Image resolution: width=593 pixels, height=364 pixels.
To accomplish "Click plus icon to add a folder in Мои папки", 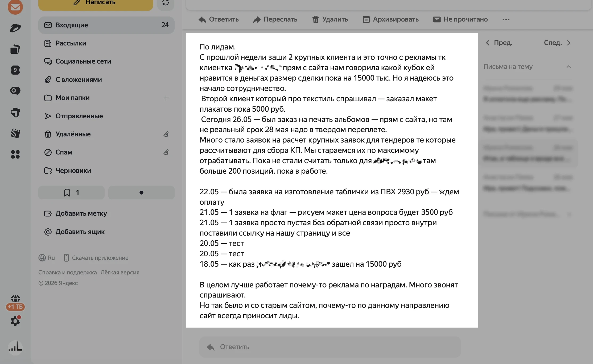I will click(166, 98).
